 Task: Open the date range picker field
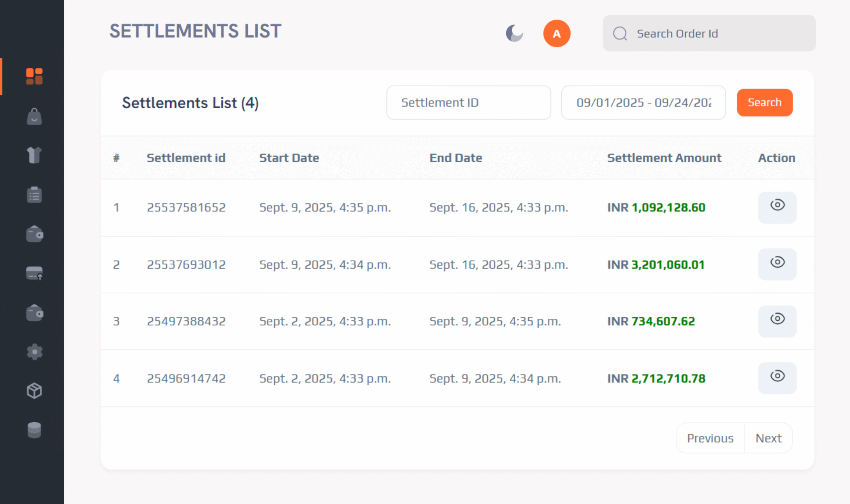click(643, 103)
